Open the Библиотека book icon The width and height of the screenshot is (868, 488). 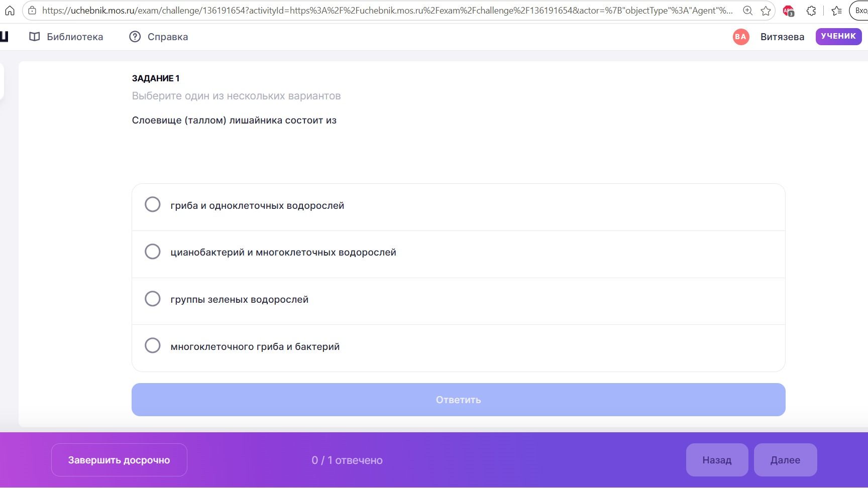[34, 37]
